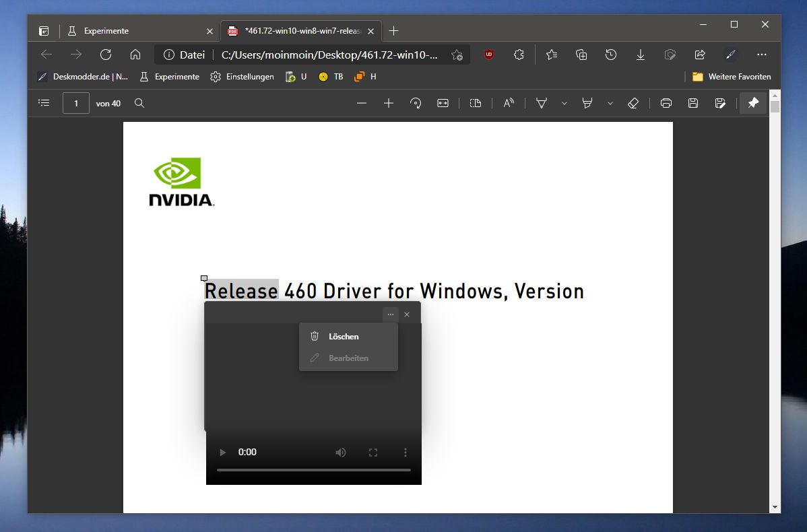
Task: Click the PDF page number field
Action: [75, 103]
